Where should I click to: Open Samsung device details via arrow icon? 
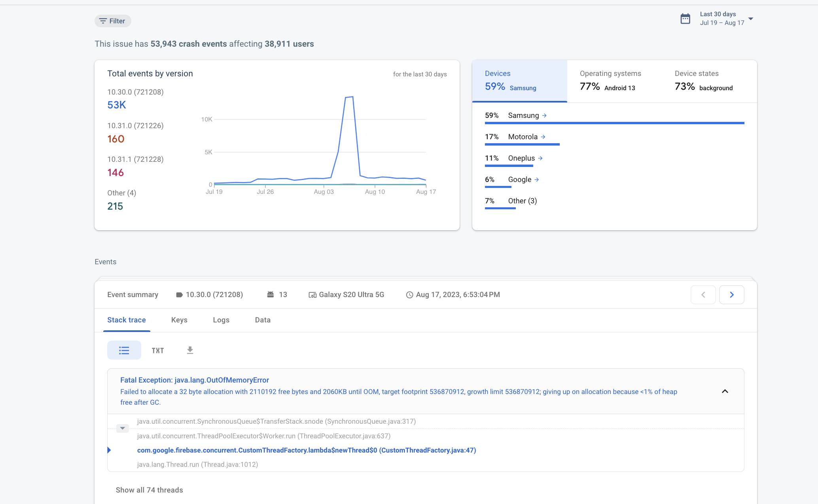coord(544,116)
